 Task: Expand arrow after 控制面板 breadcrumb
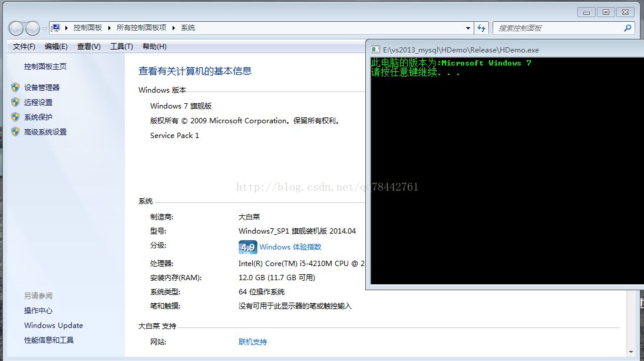click(x=109, y=28)
